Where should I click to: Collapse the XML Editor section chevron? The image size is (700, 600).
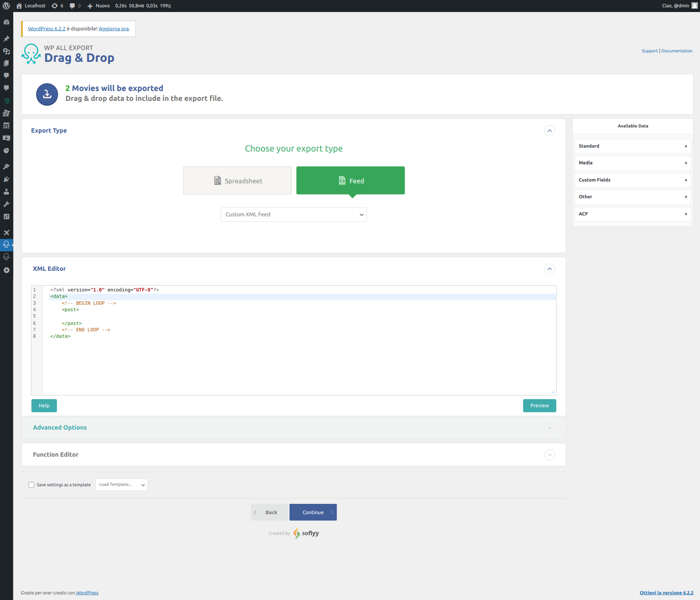coord(550,269)
